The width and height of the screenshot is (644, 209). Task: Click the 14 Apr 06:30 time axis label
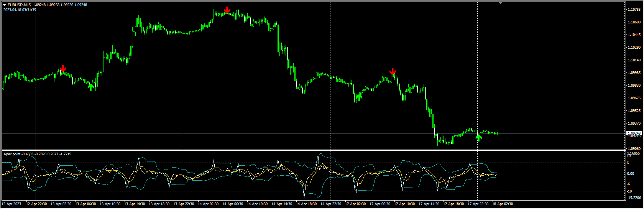point(233,204)
